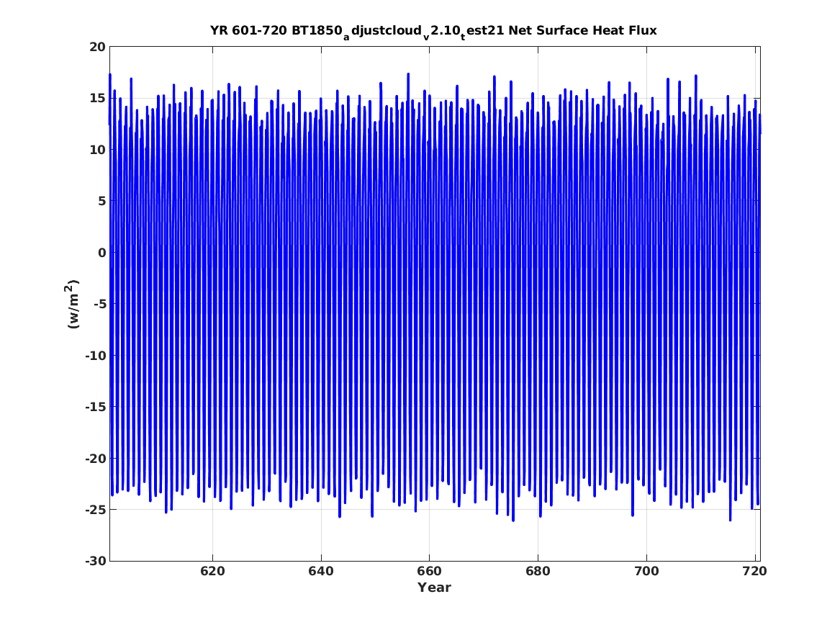Click the y-axis tick label '-30'
840x630 pixels.
(95, 562)
